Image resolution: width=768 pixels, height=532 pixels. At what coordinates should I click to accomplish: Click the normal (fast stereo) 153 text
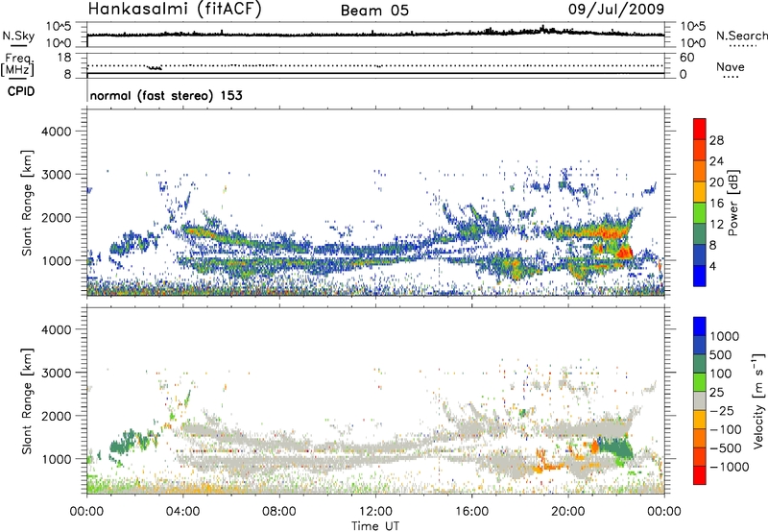pos(166,95)
